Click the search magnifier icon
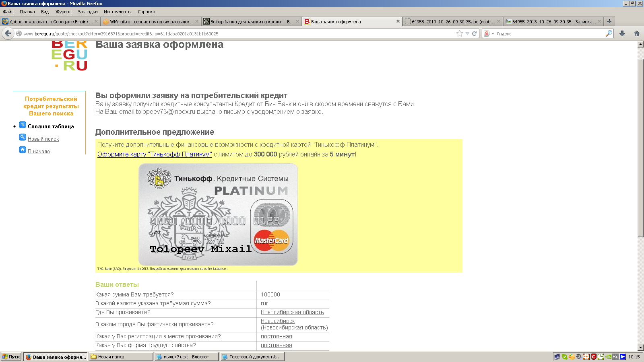Screen dimensions: 644x362 click(x=609, y=34)
